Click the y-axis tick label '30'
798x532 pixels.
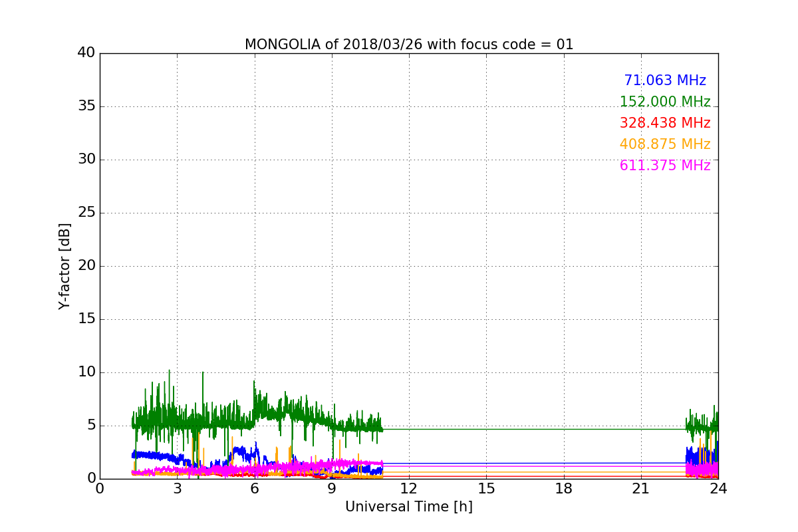(86, 160)
